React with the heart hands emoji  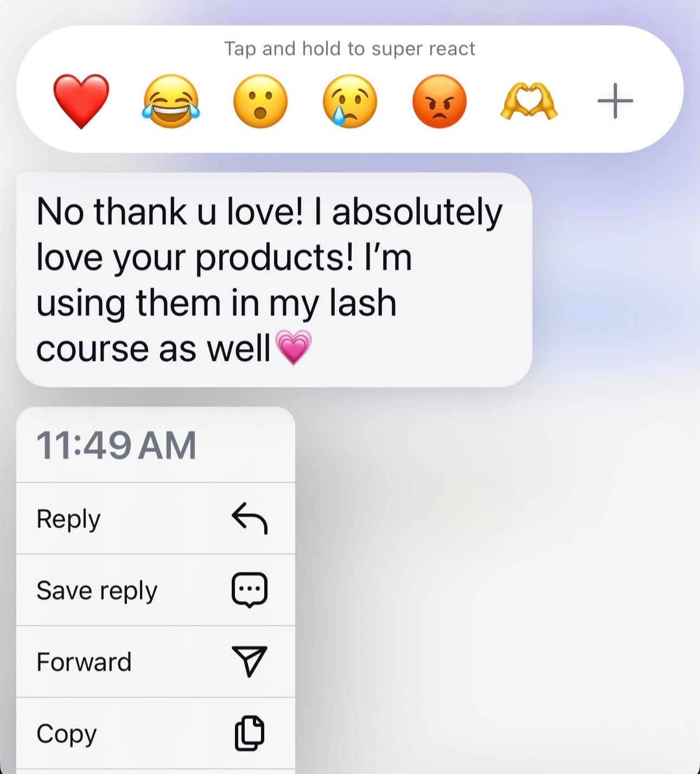click(529, 101)
